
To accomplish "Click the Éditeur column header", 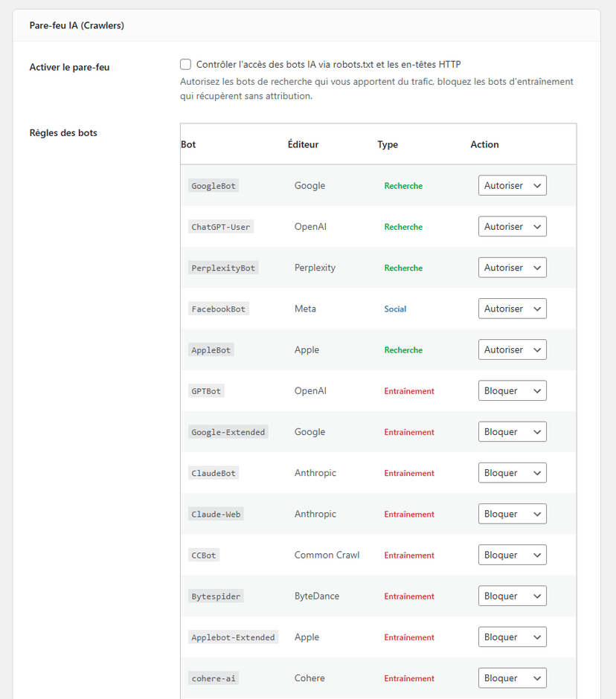I will pyautogui.click(x=304, y=144).
